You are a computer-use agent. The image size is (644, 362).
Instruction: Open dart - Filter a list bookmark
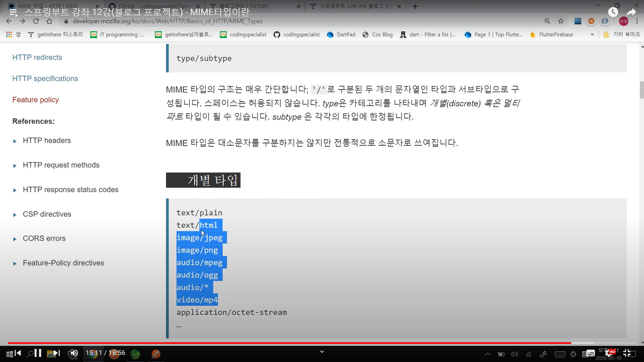pyautogui.click(x=428, y=35)
